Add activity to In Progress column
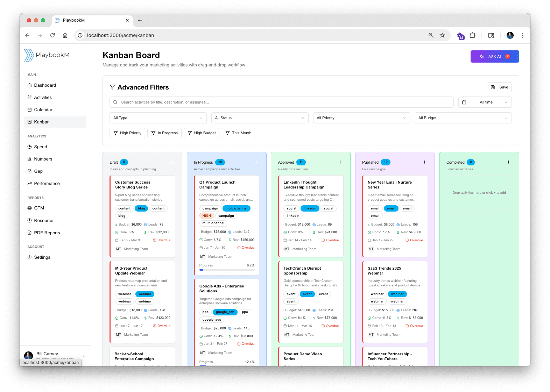550x392 pixels. (256, 162)
